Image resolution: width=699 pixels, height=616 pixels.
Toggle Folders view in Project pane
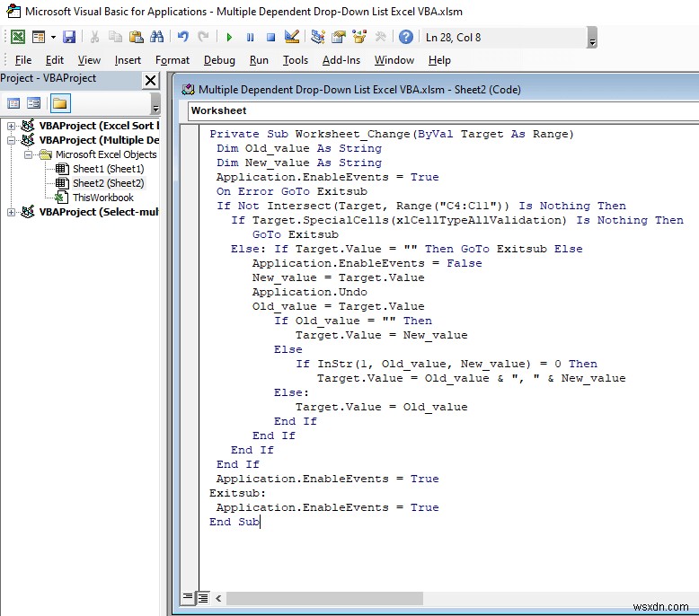[60, 103]
